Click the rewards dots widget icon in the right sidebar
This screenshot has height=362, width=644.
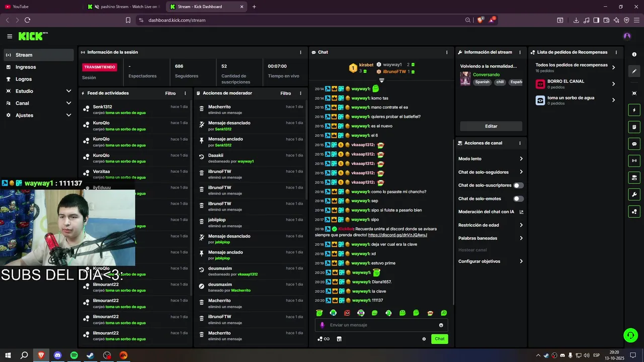[x=634, y=212]
